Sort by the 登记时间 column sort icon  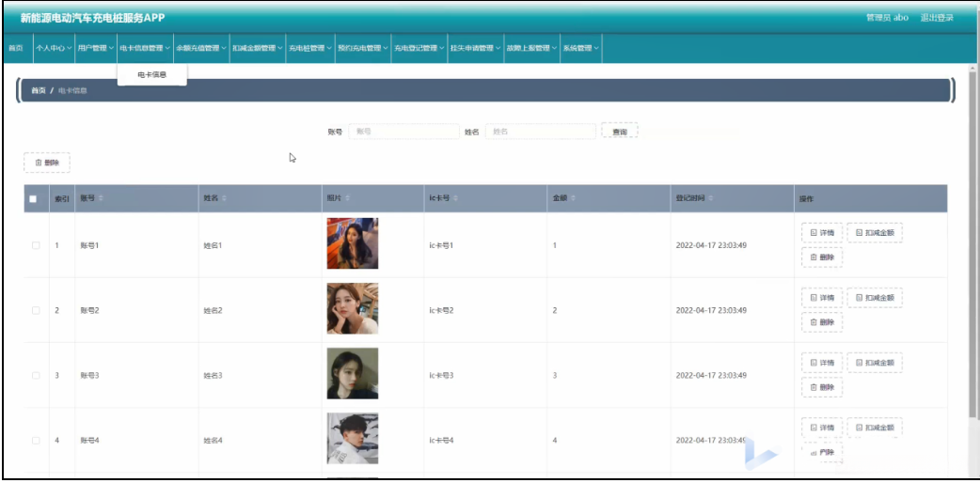tap(711, 198)
